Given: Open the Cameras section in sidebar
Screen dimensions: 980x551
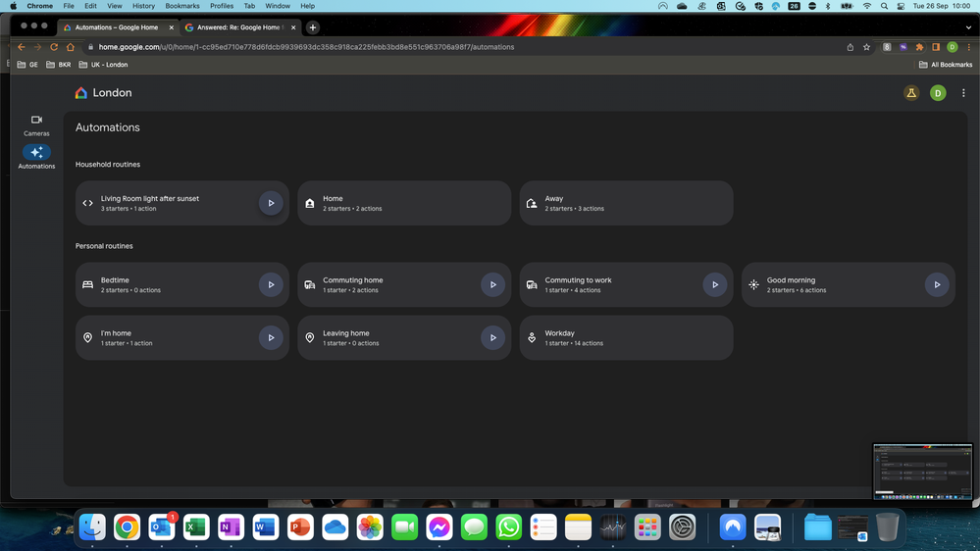Looking at the screenshot, I should click(36, 125).
